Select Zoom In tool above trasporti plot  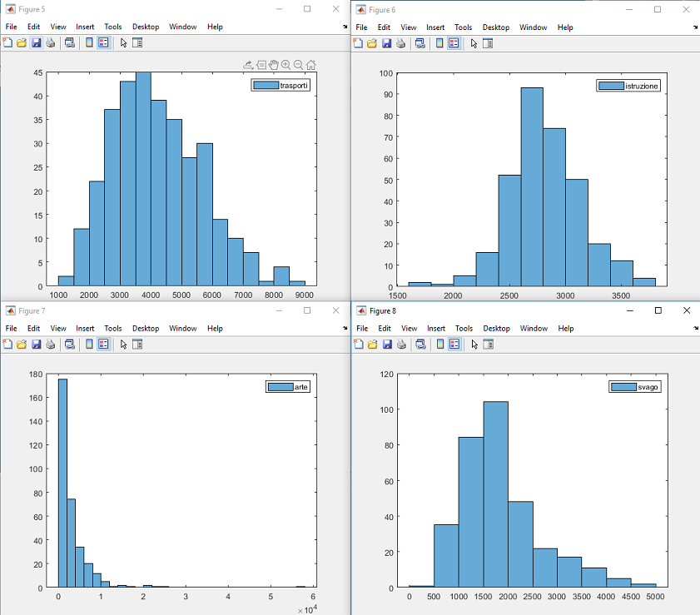tap(285, 65)
